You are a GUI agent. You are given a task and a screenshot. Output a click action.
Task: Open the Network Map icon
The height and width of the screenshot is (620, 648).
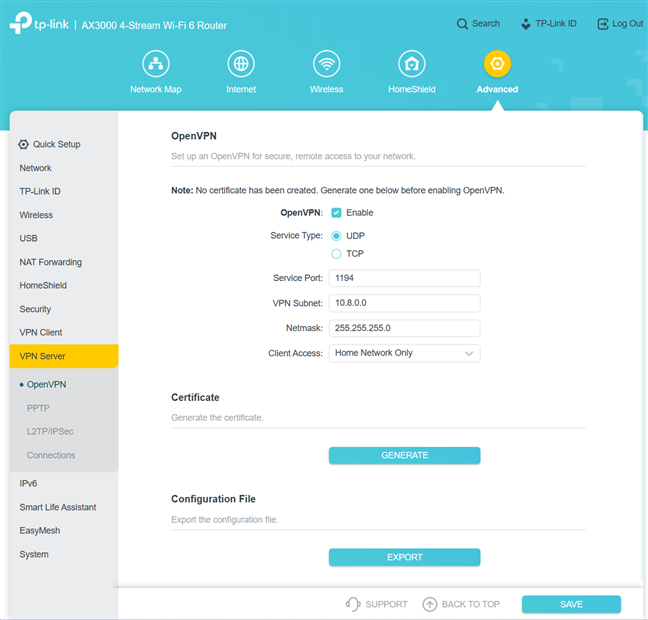[x=155, y=65]
